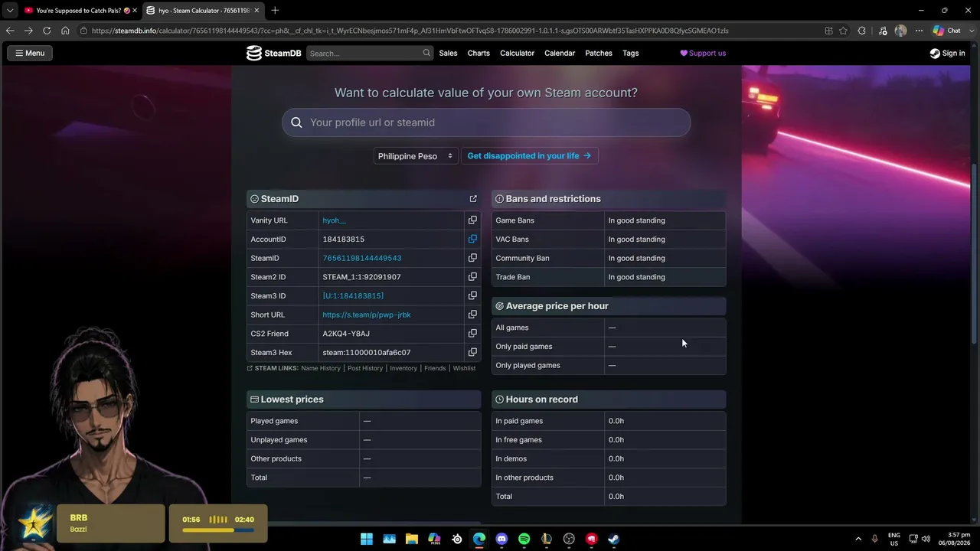Go back to the previous page

coord(10,31)
